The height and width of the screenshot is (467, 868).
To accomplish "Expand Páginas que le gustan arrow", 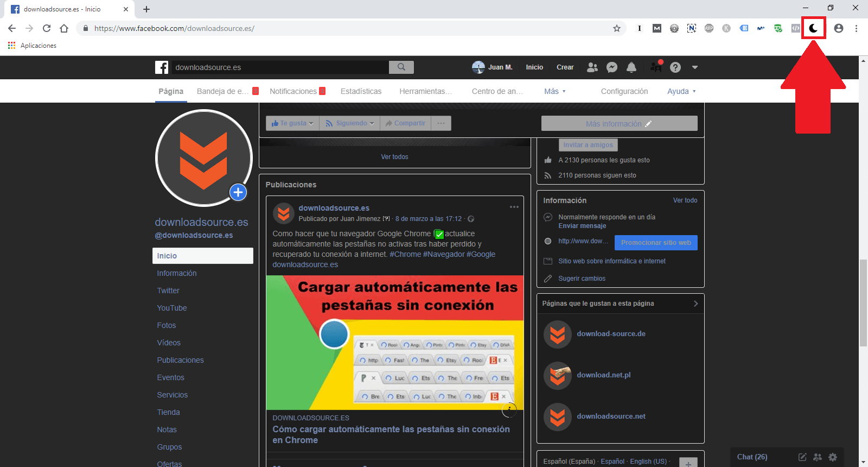I will [695, 304].
